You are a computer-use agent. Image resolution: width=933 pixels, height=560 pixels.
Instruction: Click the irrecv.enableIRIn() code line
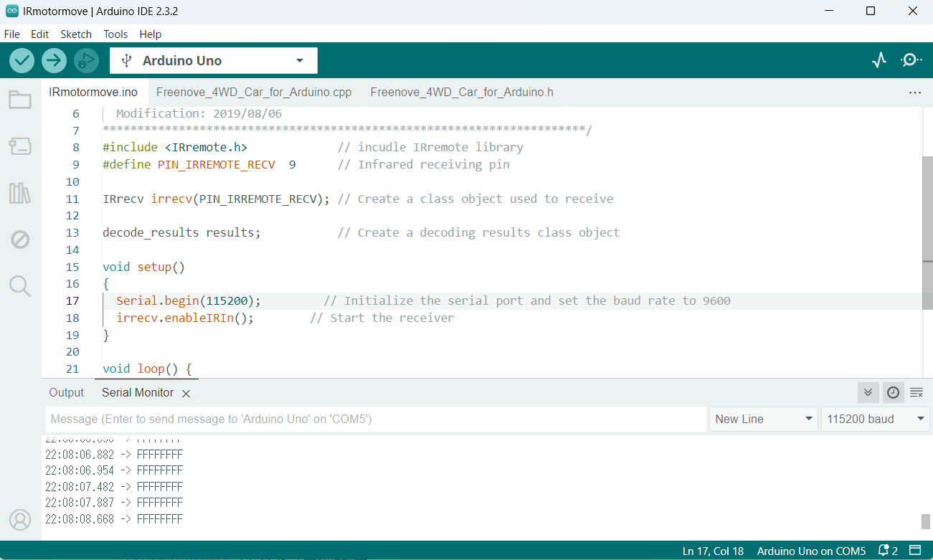185,318
